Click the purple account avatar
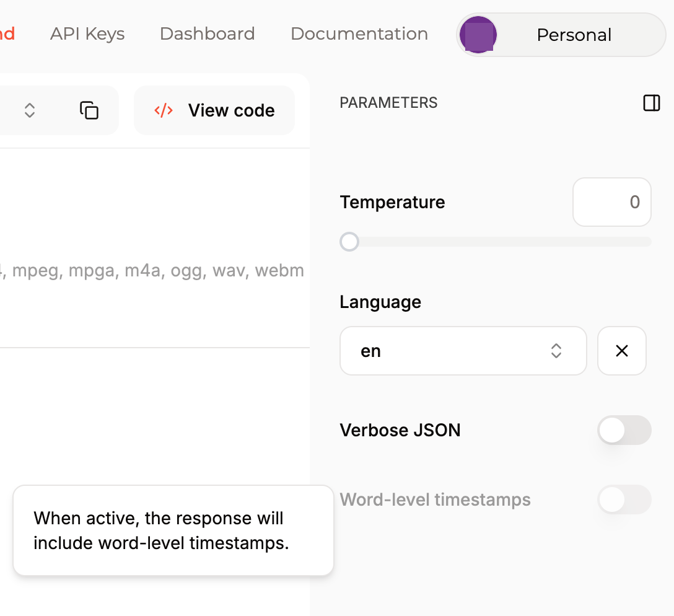Image resolution: width=674 pixels, height=616 pixels. coord(478,35)
